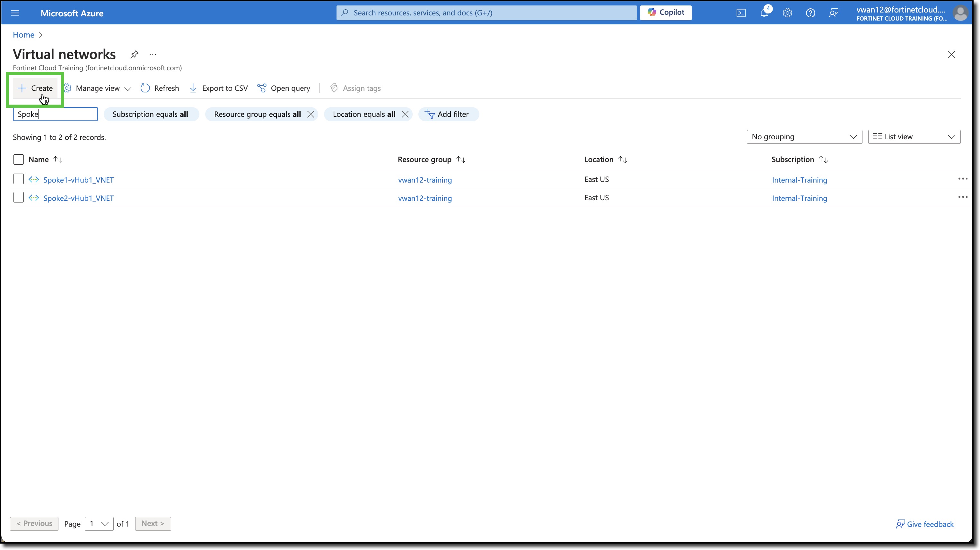Open the Location equals all filter
The image size is (980, 550).
point(364,114)
